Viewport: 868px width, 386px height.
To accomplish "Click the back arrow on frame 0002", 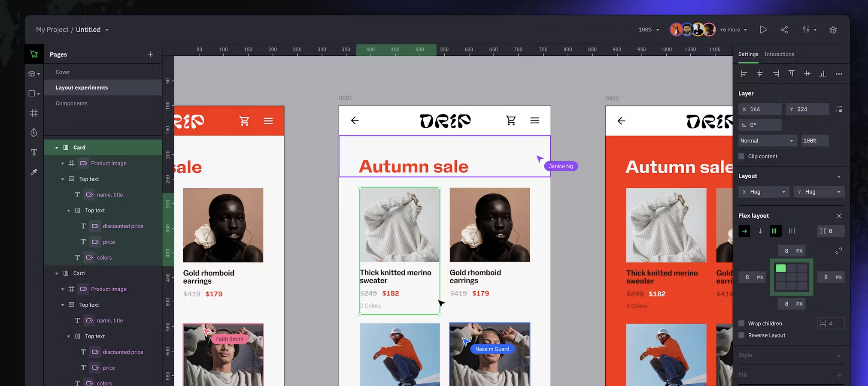I will point(621,121).
